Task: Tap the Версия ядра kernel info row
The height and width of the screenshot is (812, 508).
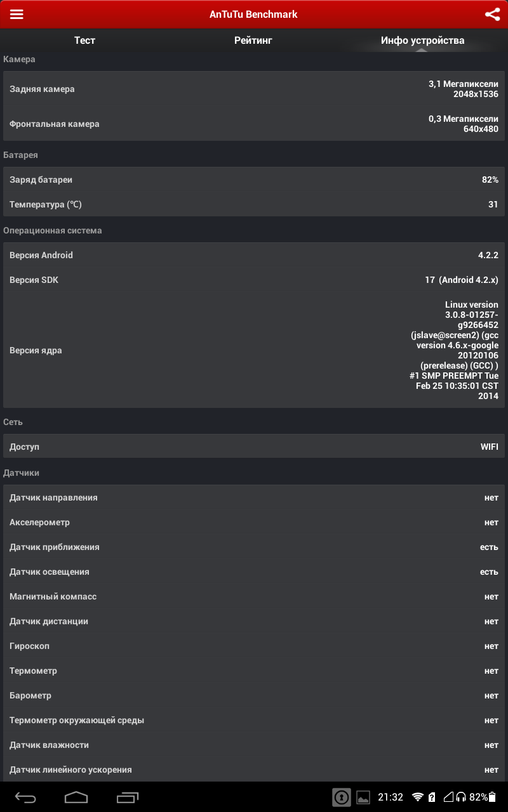Action: coord(254,350)
